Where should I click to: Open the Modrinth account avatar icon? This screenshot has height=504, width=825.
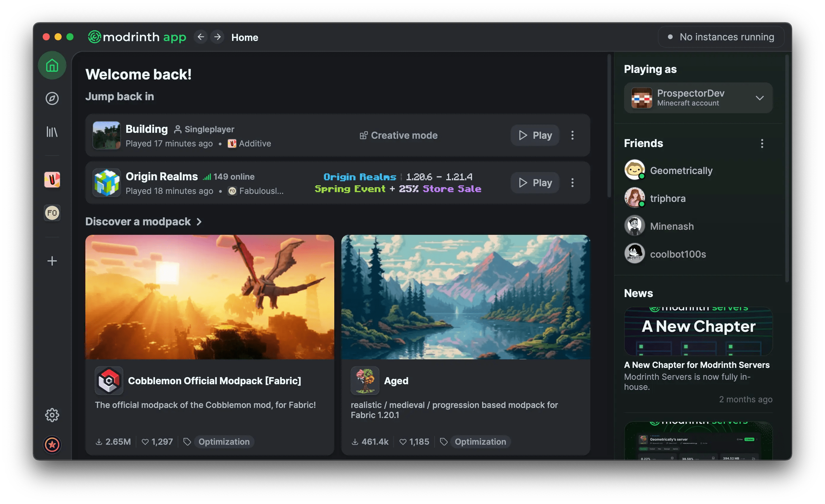click(x=52, y=445)
